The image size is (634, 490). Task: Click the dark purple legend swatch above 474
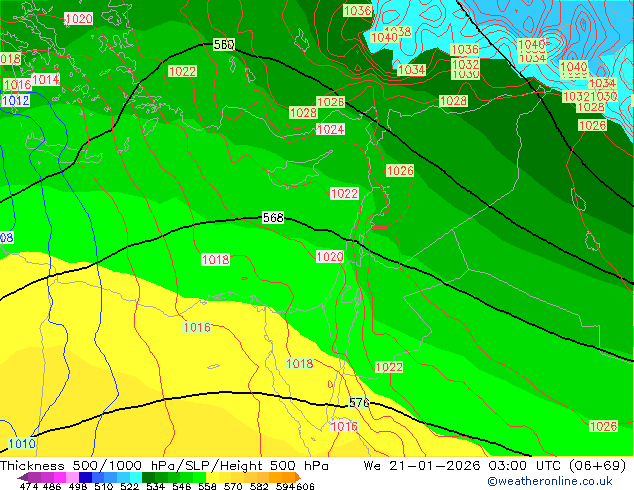pos(23,477)
